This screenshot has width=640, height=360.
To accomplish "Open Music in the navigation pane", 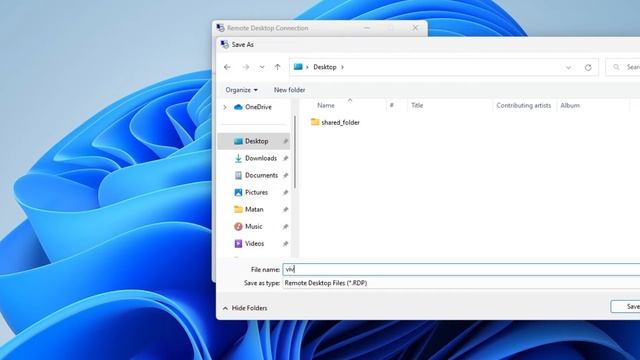I will click(254, 227).
